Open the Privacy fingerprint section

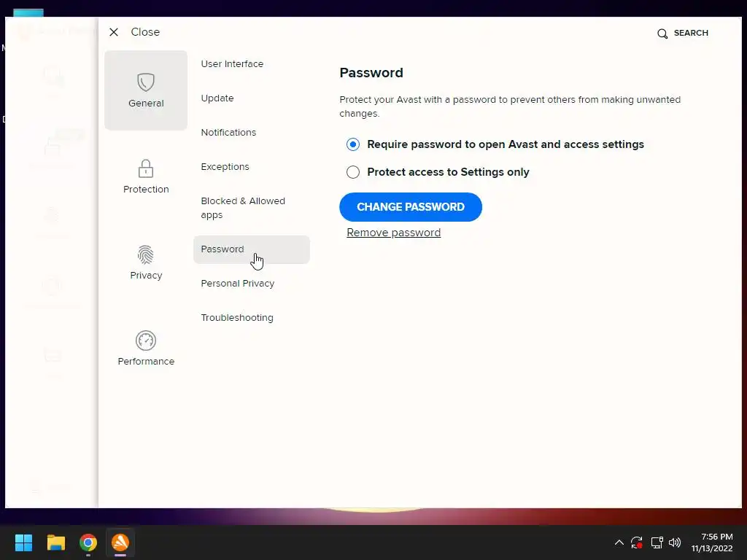tap(146, 262)
